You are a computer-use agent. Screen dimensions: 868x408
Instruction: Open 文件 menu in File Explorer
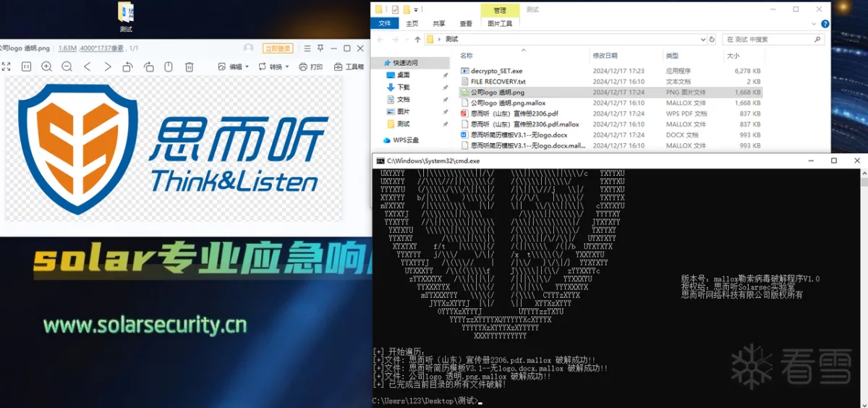(x=384, y=23)
